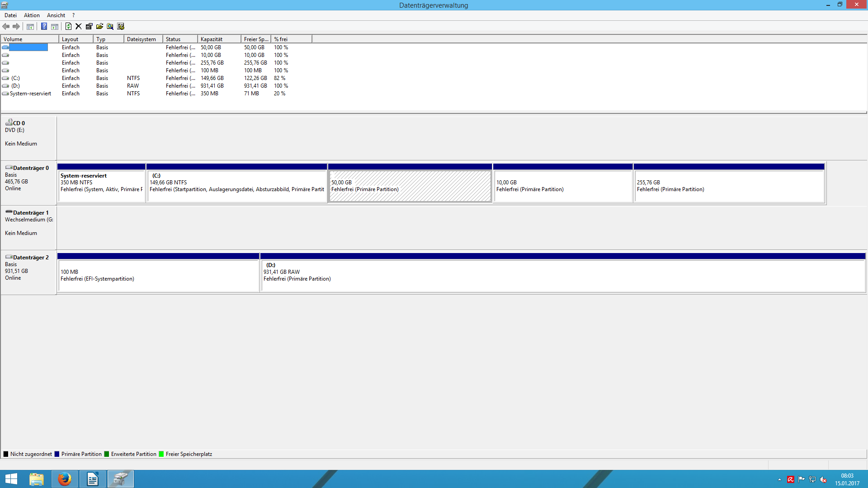Open Help via the blue question-mark icon
The width and height of the screenshot is (868, 488).
click(x=44, y=27)
